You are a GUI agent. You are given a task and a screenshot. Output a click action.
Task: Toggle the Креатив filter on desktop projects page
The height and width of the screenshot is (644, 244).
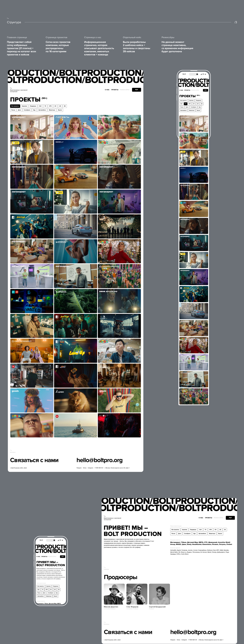tap(24, 106)
